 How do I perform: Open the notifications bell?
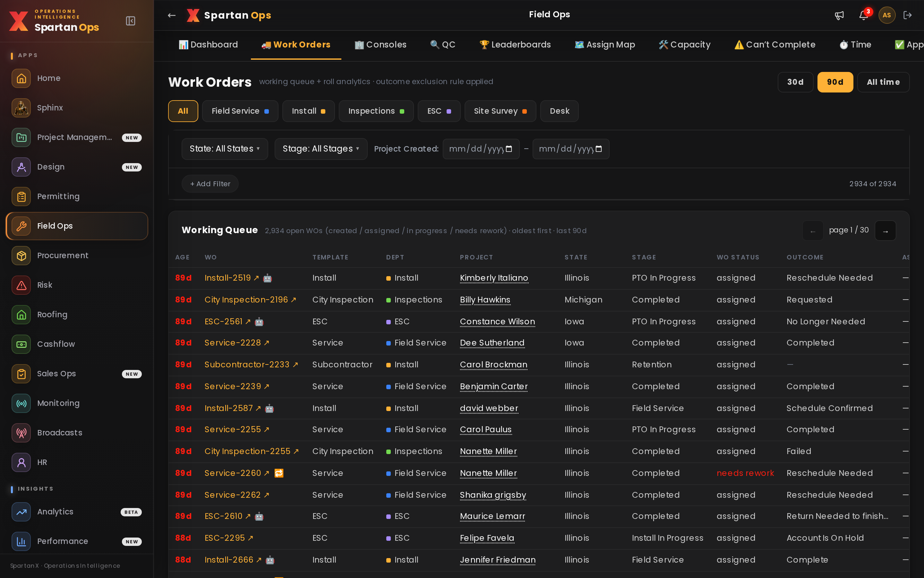[863, 15]
